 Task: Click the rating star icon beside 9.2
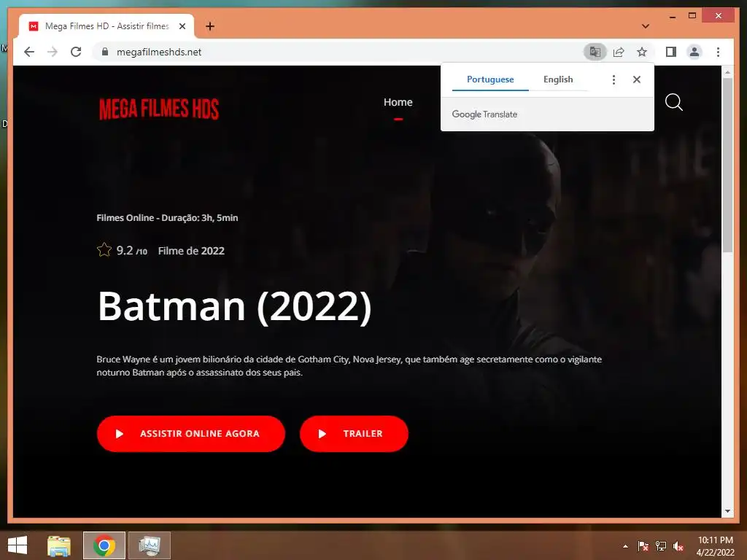[104, 250]
